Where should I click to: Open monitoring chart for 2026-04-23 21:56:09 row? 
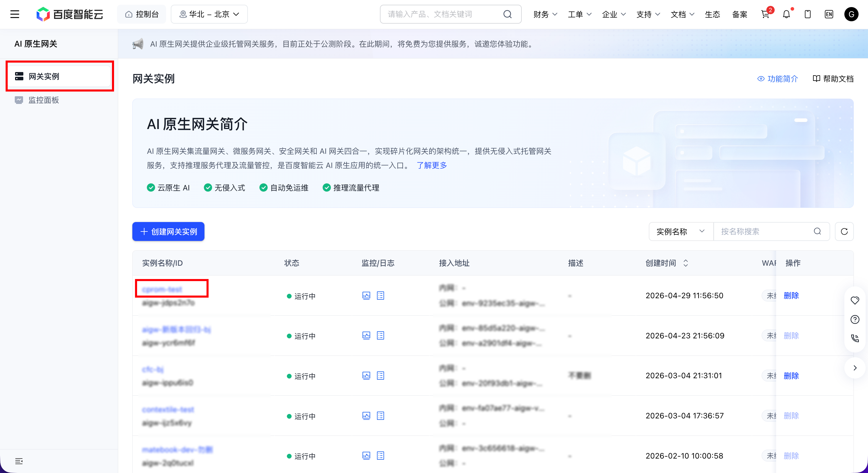point(366,336)
